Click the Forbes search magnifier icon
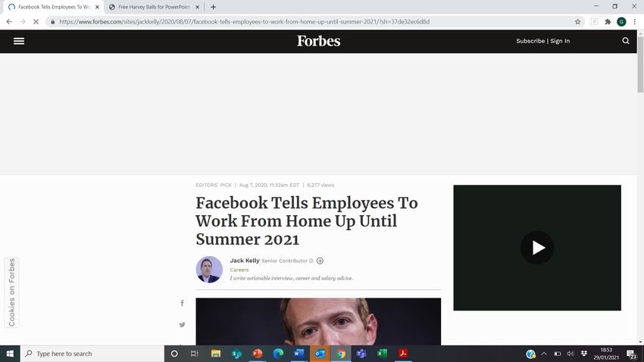 pos(626,41)
